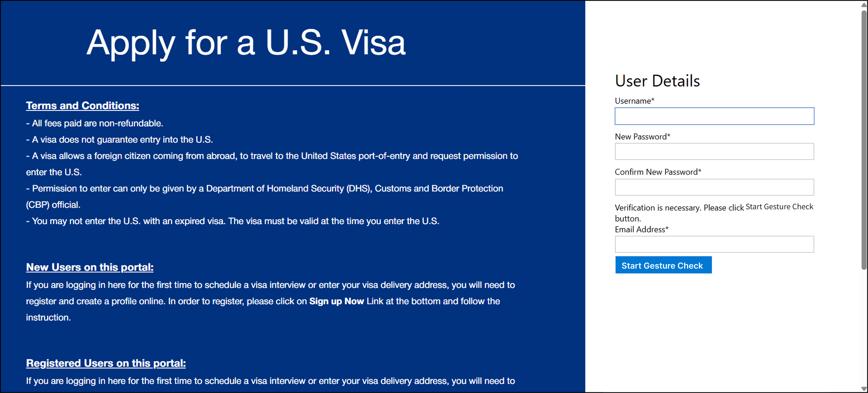This screenshot has width=868, height=393.
Task: Select the Confirm New Password field
Action: coord(714,187)
